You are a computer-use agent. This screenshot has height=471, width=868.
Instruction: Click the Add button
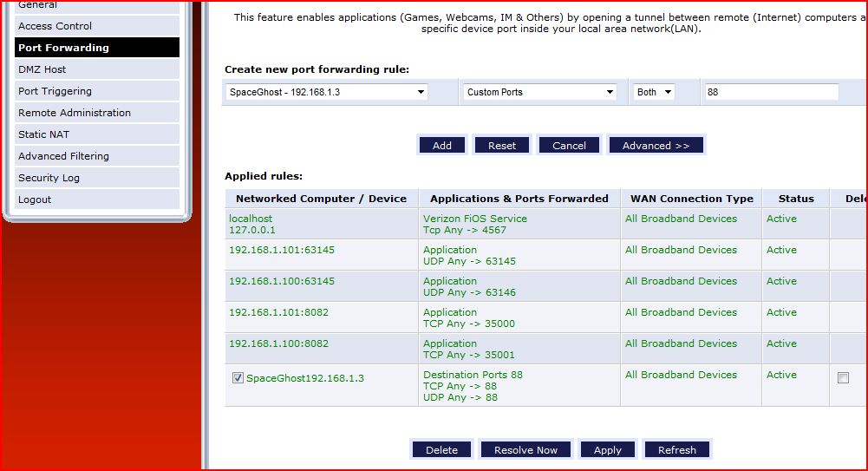[441, 145]
